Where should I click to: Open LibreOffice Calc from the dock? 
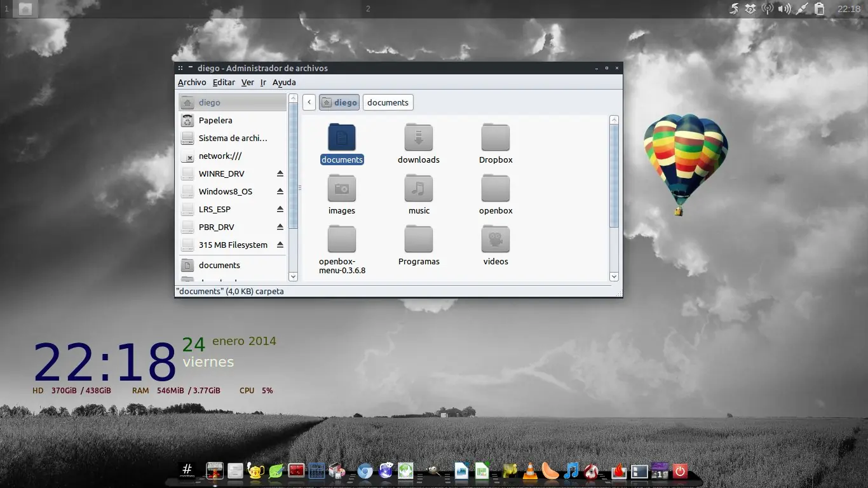click(x=481, y=471)
